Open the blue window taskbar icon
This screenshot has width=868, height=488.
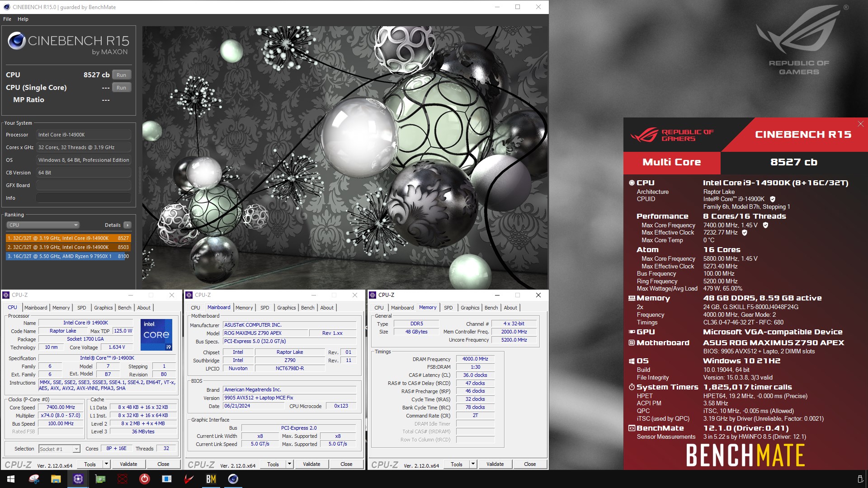[166, 479]
